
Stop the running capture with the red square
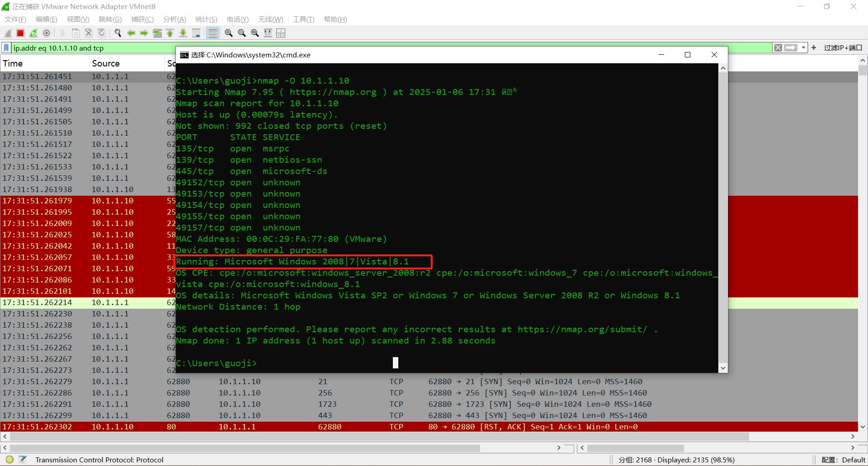tap(20, 33)
